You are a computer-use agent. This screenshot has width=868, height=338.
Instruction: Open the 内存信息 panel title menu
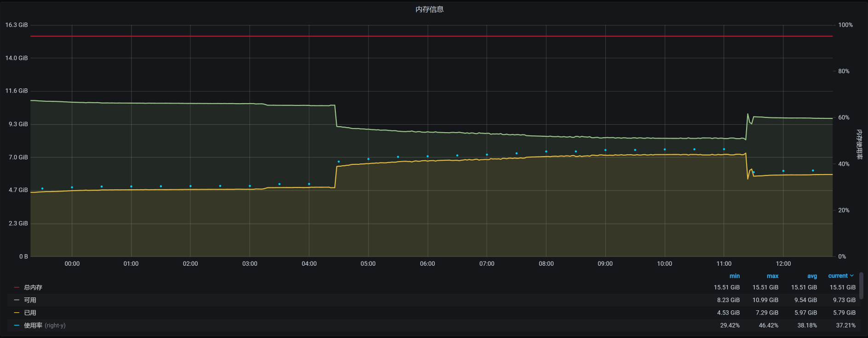coord(429,9)
